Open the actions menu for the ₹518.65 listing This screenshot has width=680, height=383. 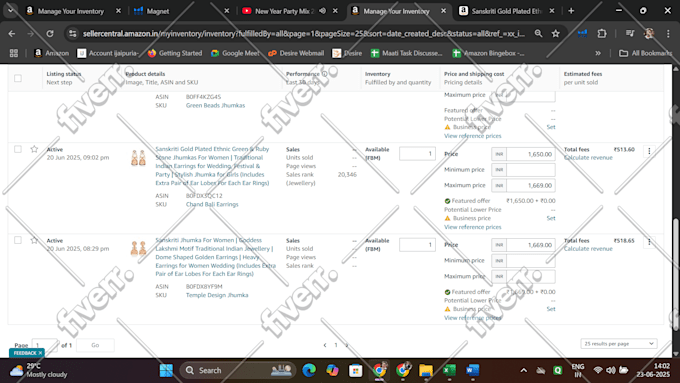(649, 242)
